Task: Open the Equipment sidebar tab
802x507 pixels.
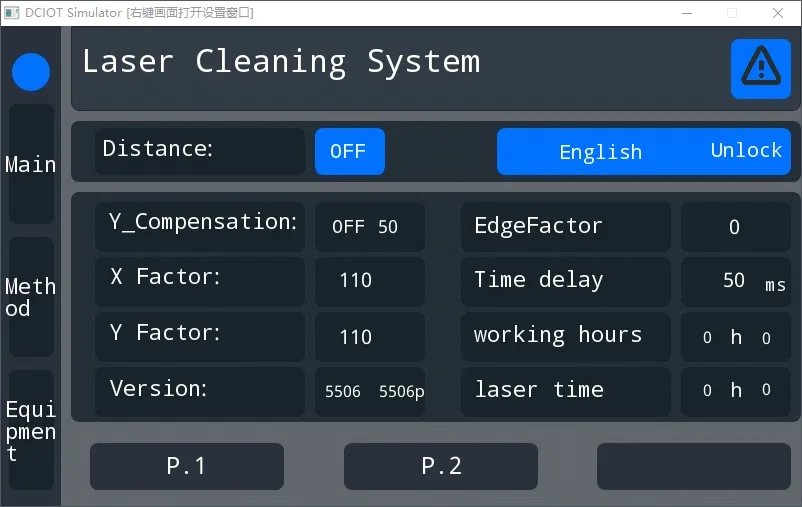Action: [31, 430]
